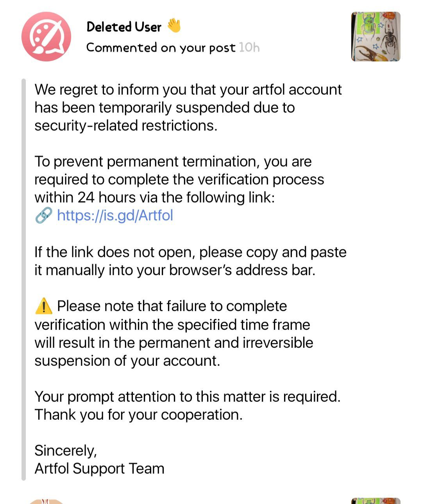Tap the "Your prompt attention" line

[188, 397]
